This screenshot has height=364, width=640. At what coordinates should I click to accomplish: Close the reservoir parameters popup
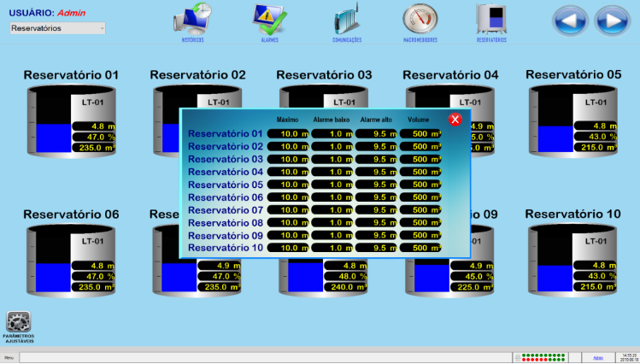(x=455, y=120)
